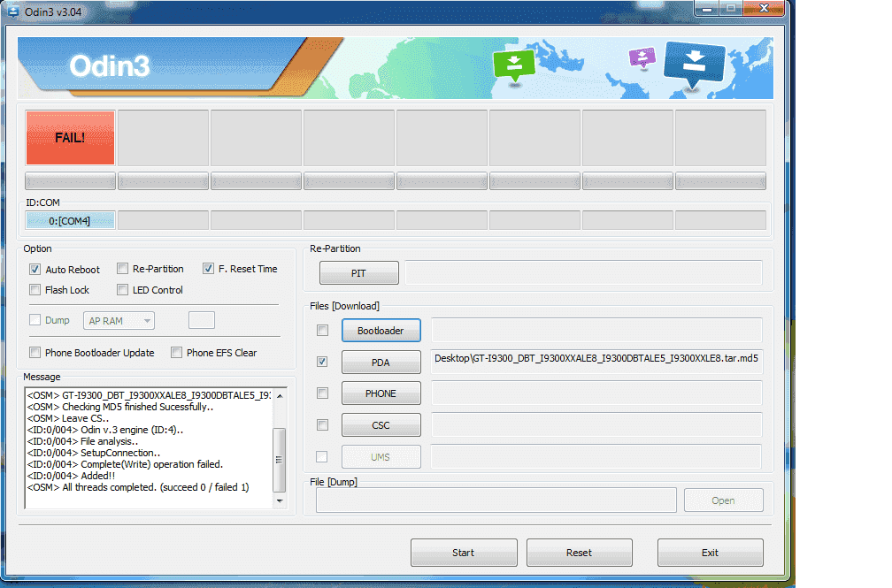Start the flashing process

(464, 553)
